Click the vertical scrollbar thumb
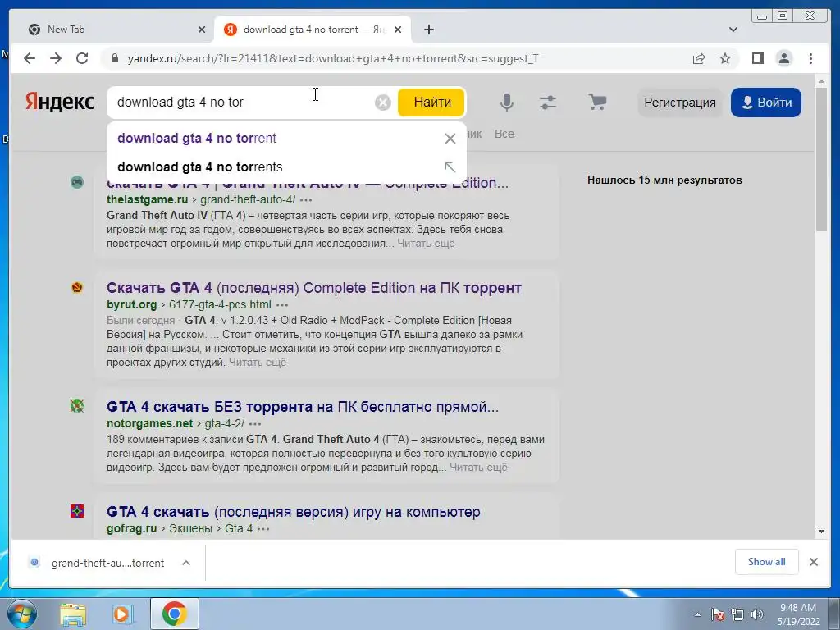Viewport: 840px width, 630px height. (x=821, y=158)
